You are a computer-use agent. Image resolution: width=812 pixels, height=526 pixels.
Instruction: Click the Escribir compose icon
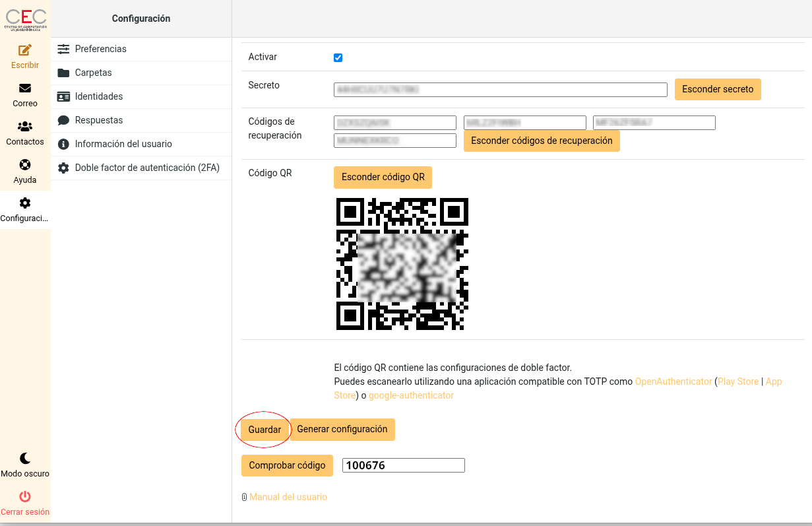[x=25, y=50]
